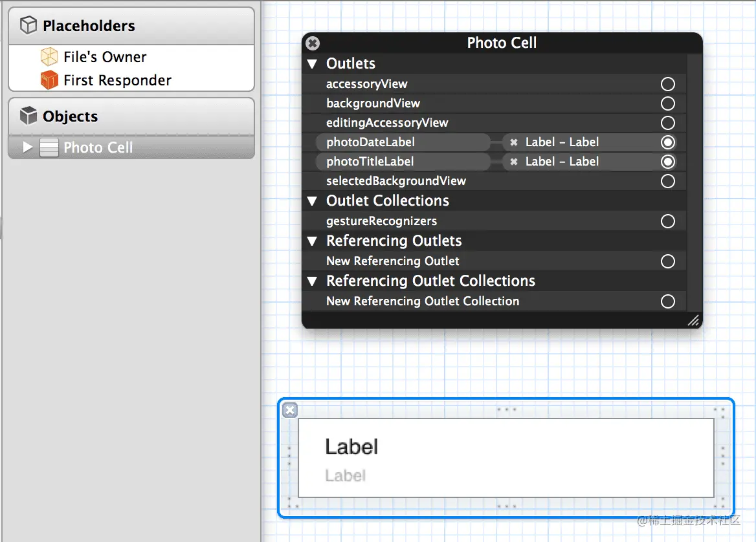Click the resize grip of Photo Cell panel
The image size is (756, 542).
coord(693,320)
